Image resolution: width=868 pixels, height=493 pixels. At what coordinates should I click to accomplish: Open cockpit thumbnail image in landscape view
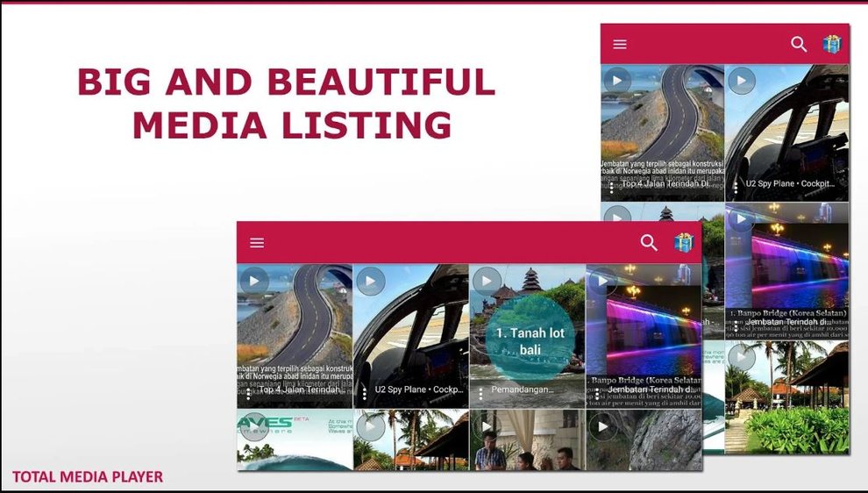pos(410,336)
